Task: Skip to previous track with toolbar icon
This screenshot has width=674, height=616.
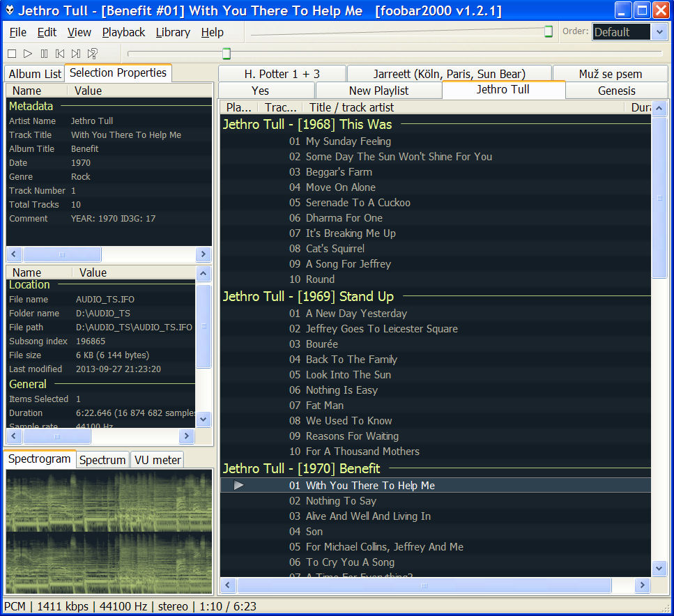Action: [x=60, y=54]
